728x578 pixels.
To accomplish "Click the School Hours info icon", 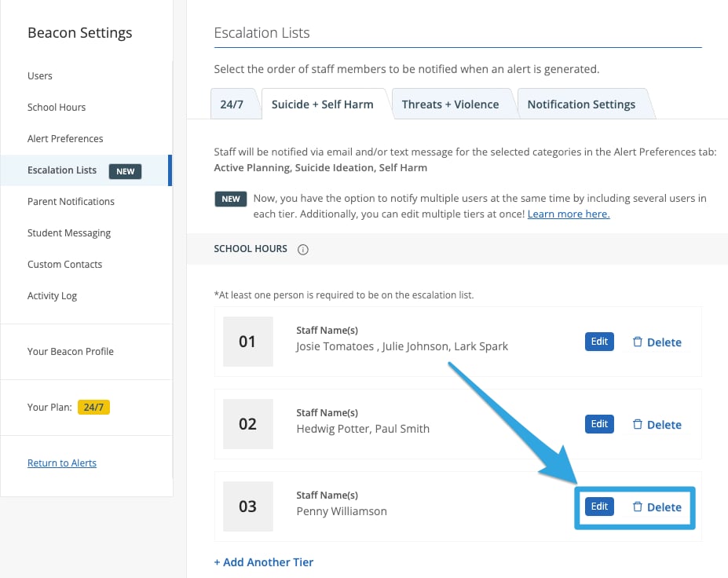I will click(x=302, y=249).
